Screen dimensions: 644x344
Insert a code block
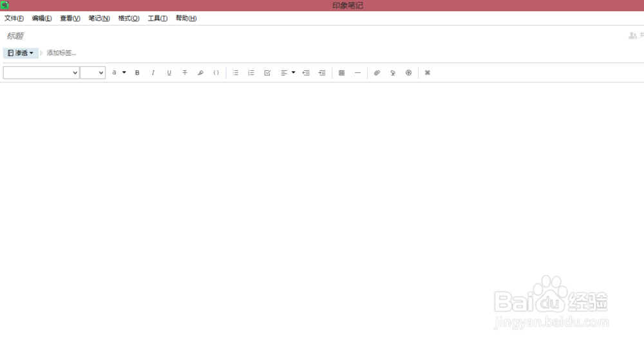[x=216, y=73]
